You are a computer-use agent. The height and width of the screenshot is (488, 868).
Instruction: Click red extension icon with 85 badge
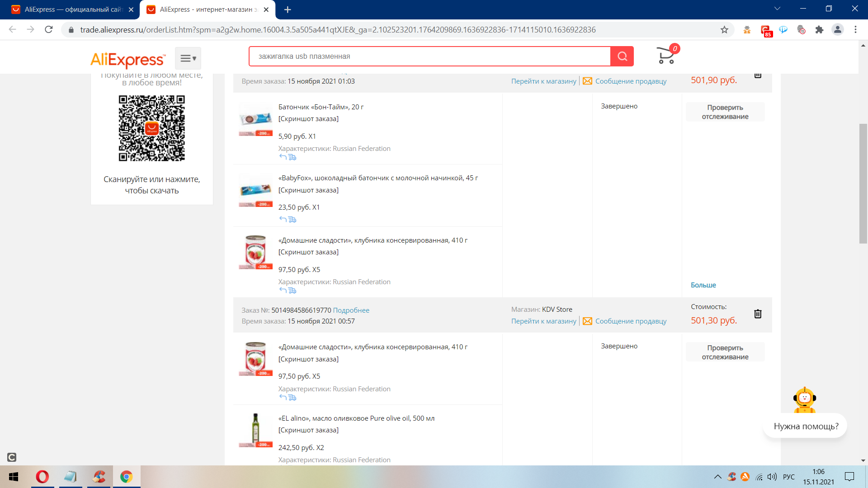click(x=765, y=30)
